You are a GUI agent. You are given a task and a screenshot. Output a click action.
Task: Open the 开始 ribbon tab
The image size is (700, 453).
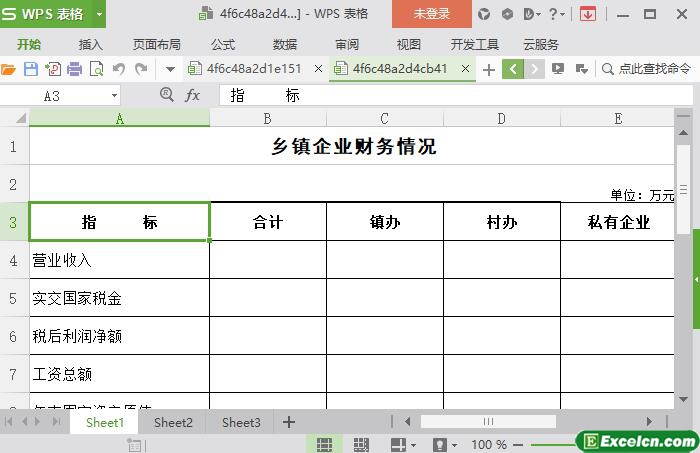(29, 45)
